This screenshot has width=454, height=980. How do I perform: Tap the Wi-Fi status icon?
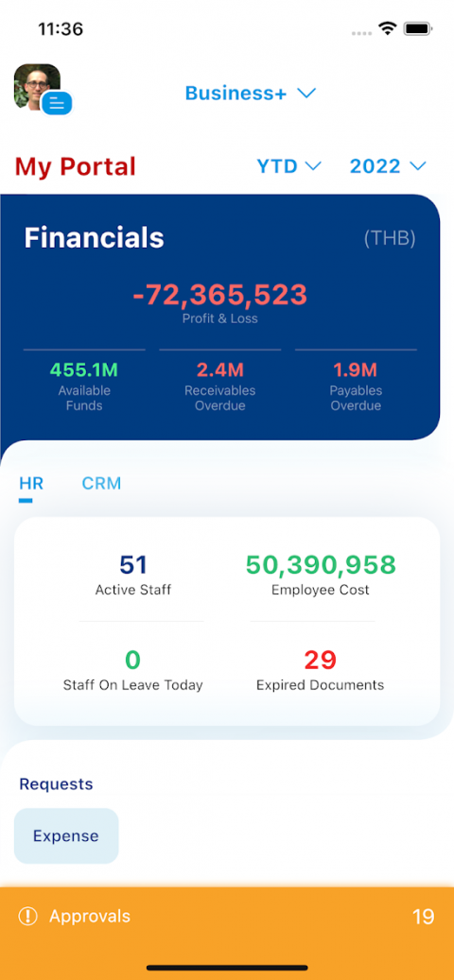tap(388, 28)
